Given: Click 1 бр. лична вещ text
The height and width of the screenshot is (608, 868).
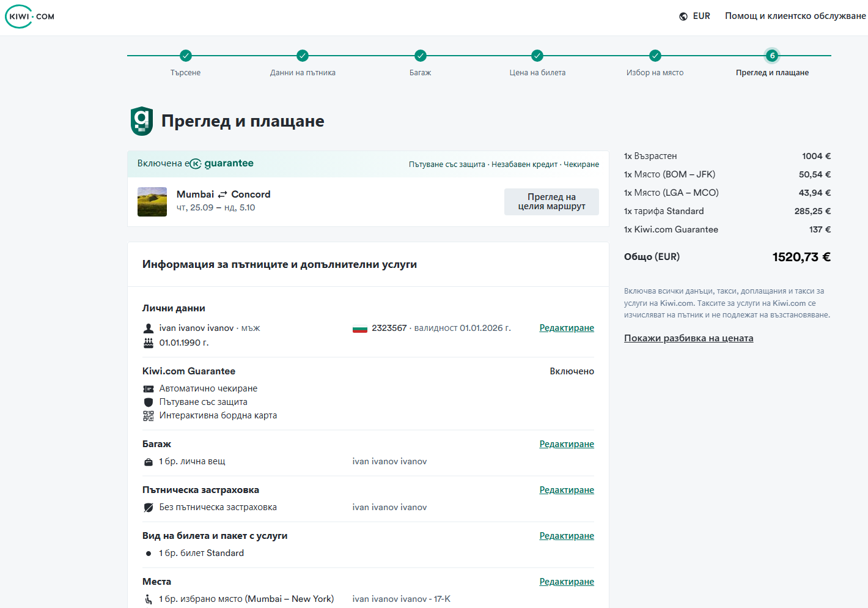Looking at the screenshot, I should [192, 462].
